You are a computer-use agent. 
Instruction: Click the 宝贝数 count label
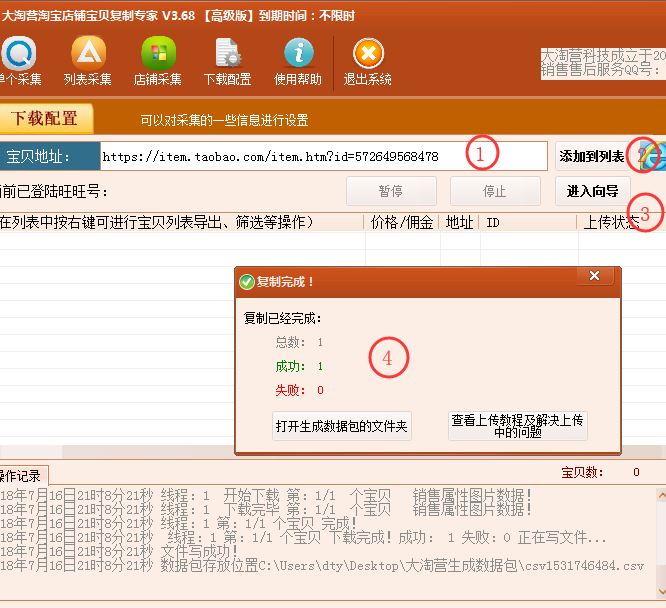(582, 472)
